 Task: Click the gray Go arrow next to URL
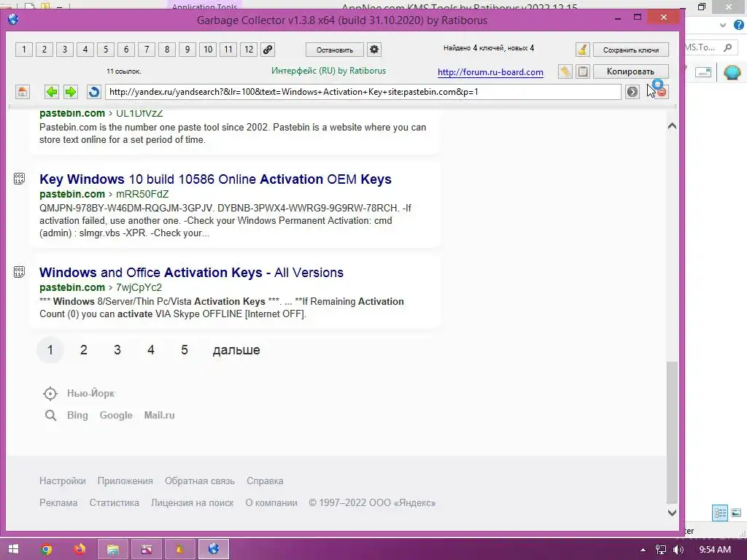pyautogui.click(x=632, y=92)
